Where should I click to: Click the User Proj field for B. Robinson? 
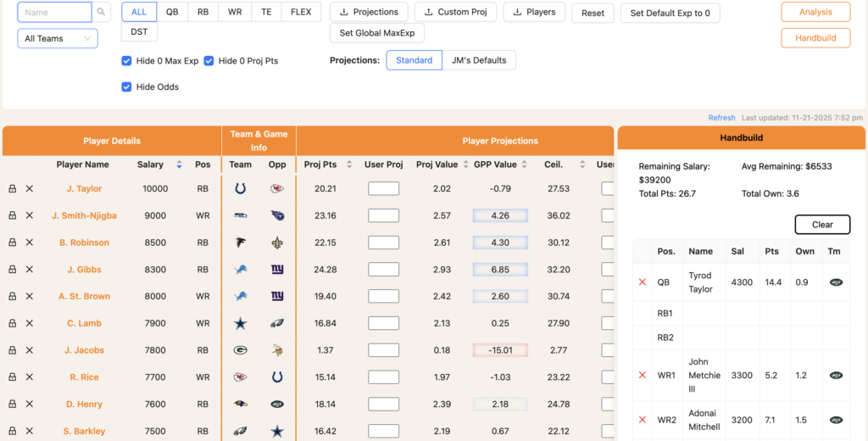(383, 243)
